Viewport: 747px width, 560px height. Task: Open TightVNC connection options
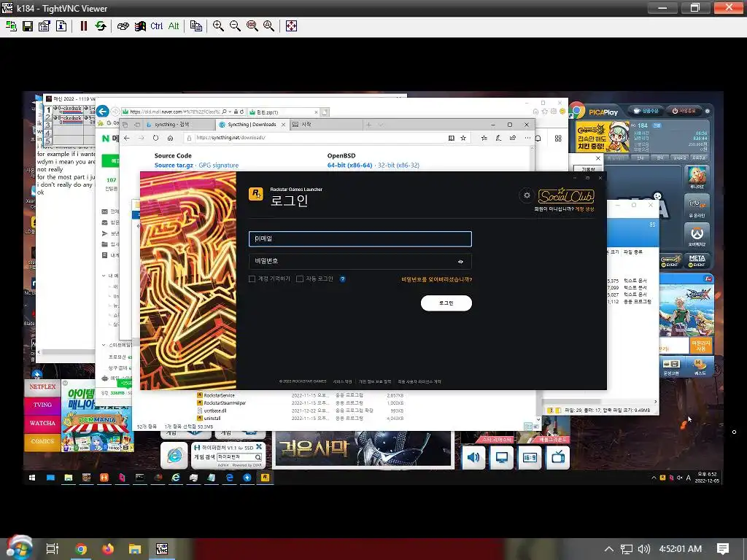[44, 26]
